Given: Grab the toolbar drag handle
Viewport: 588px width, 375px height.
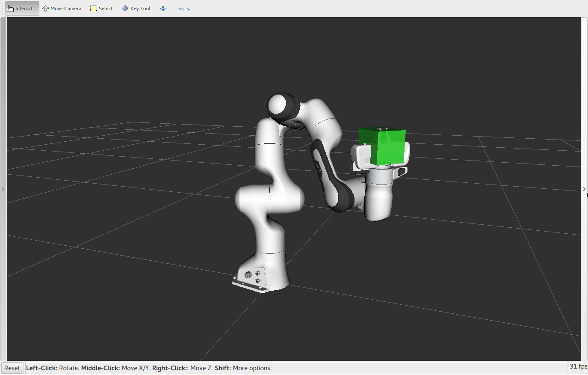Looking at the screenshot, I should [3, 9].
